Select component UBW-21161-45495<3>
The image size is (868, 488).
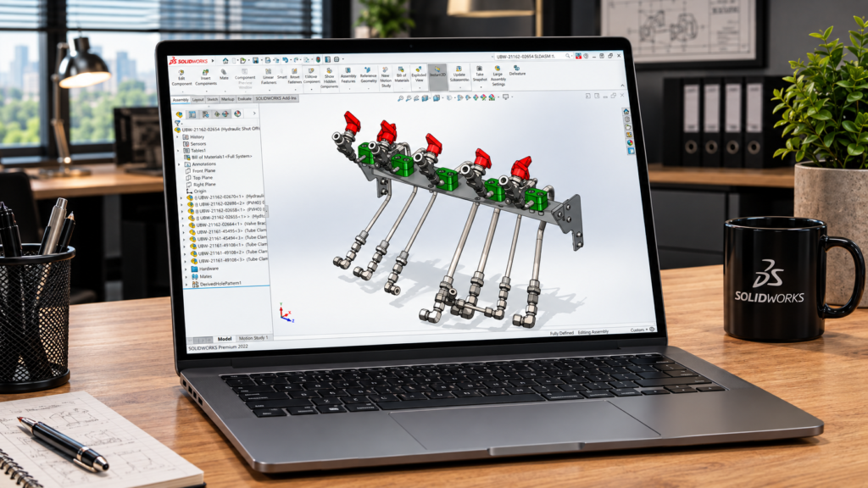click(228, 231)
